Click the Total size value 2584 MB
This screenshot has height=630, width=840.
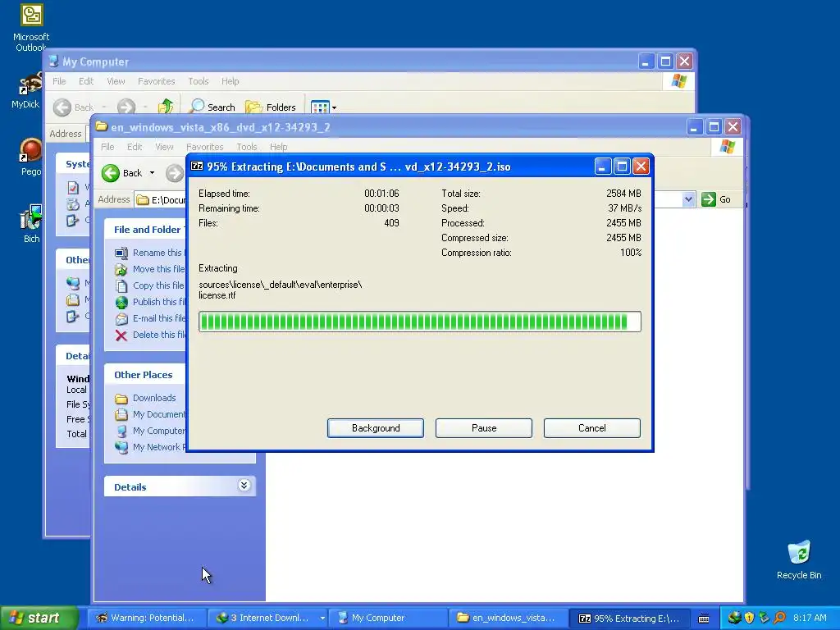[x=623, y=194]
